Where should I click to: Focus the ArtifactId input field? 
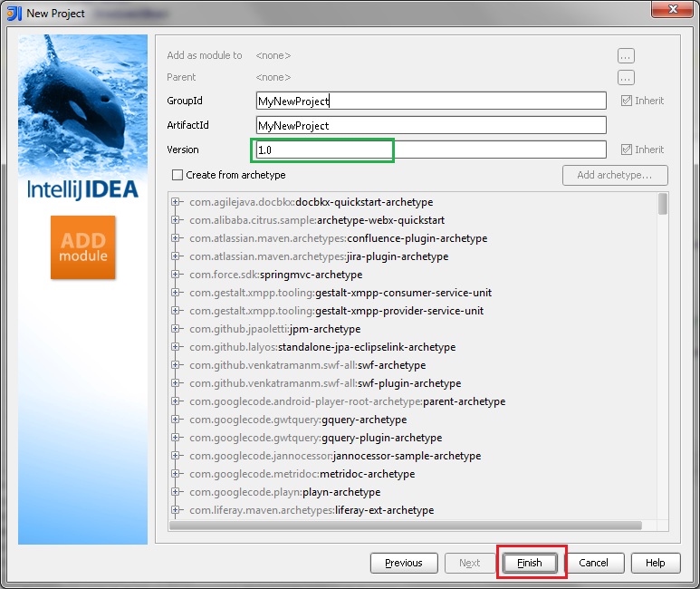pyautogui.click(x=431, y=125)
